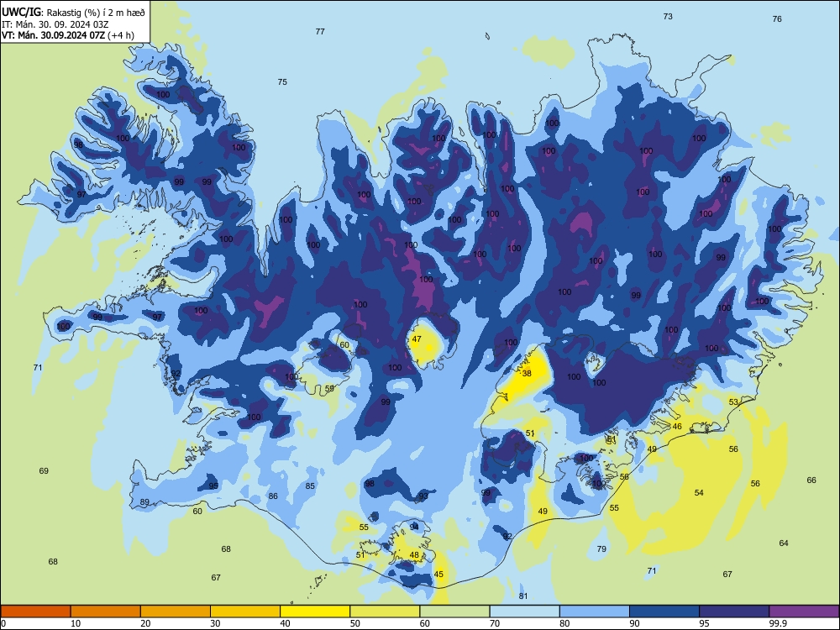840x630 pixels.
Task: Click the humidity value 45 near the south coast
Action: click(438, 575)
